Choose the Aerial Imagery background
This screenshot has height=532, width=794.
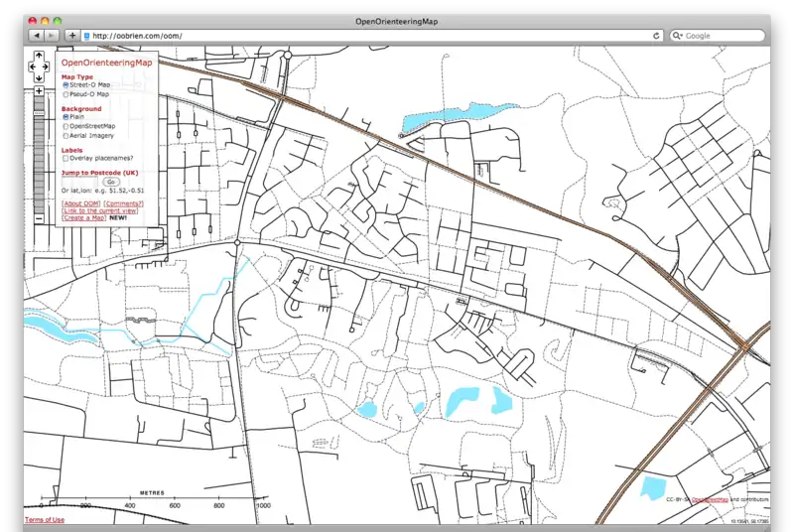[x=66, y=135]
